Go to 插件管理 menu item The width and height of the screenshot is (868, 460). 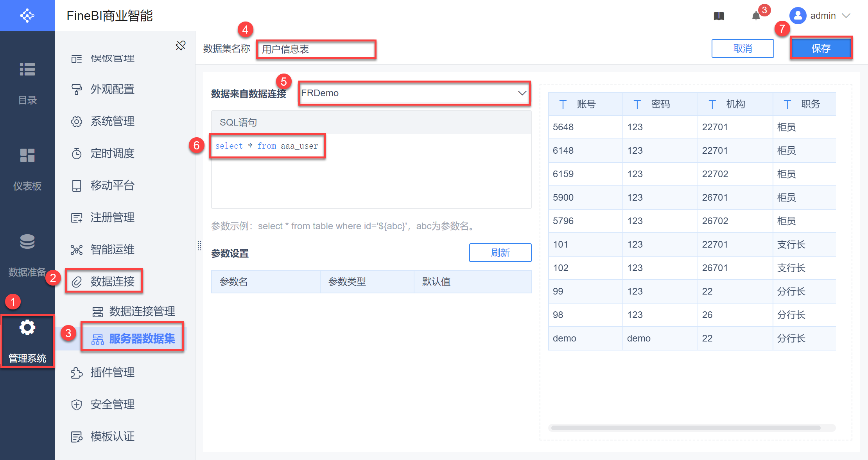(112, 372)
